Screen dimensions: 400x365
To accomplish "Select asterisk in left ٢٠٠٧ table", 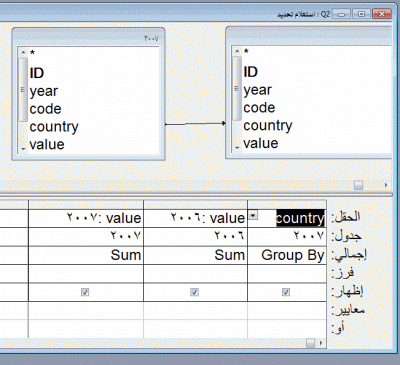I will tap(32, 53).
